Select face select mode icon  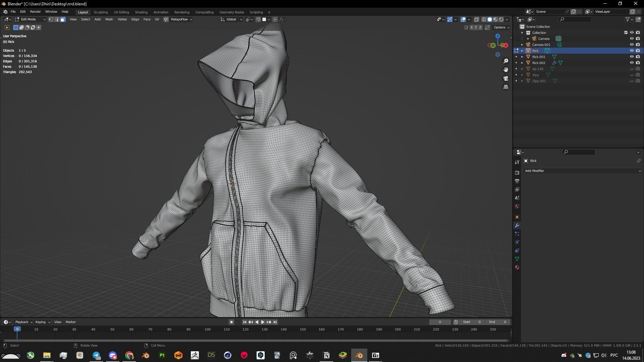point(63,19)
